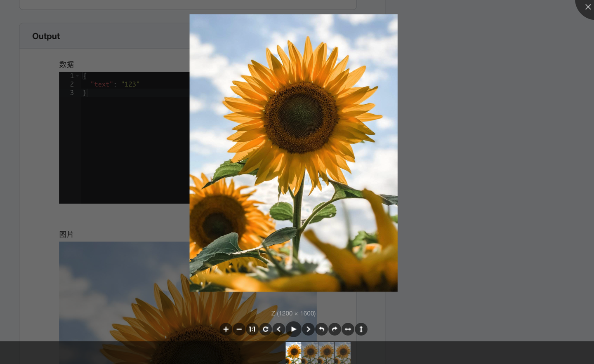
Task: Click line number 3 in code editor
Action: point(72,93)
